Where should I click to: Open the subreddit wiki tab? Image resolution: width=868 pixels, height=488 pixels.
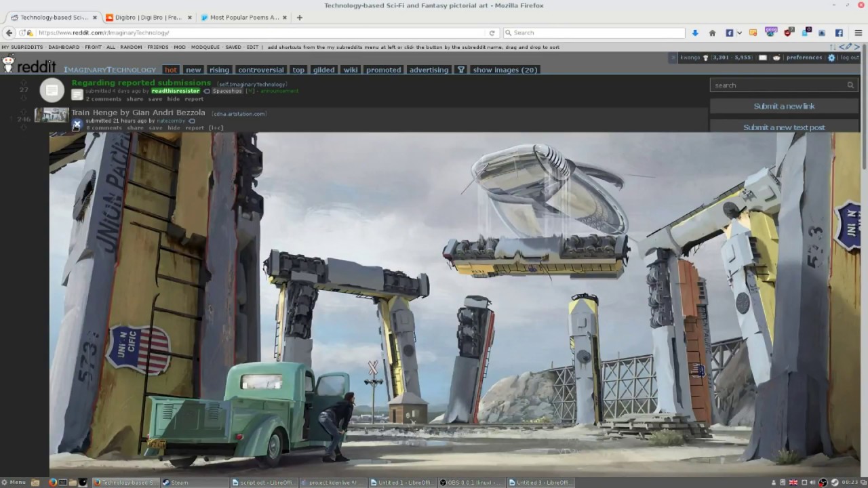[x=351, y=70]
